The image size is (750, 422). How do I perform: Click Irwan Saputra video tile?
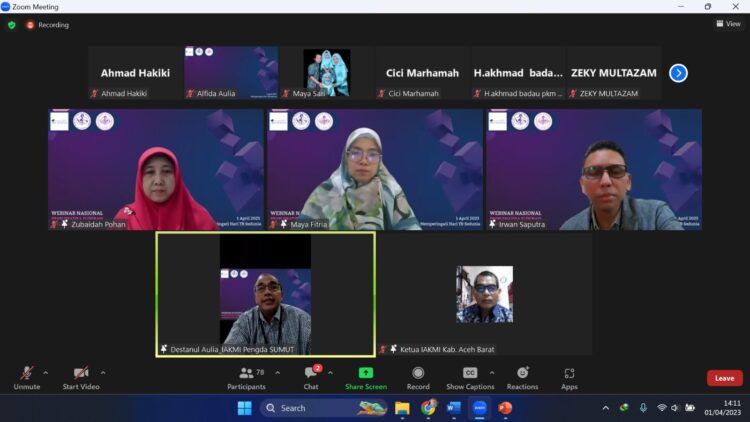(594, 169)
